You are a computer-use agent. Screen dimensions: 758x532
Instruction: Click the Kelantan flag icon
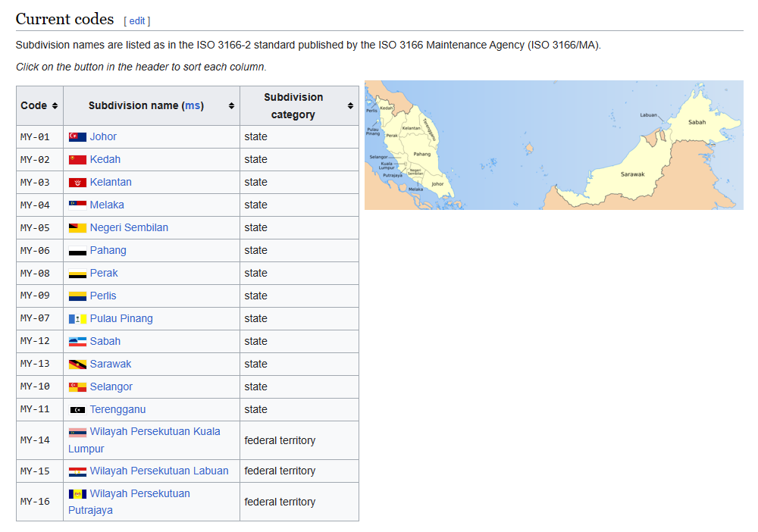(77, 183)
